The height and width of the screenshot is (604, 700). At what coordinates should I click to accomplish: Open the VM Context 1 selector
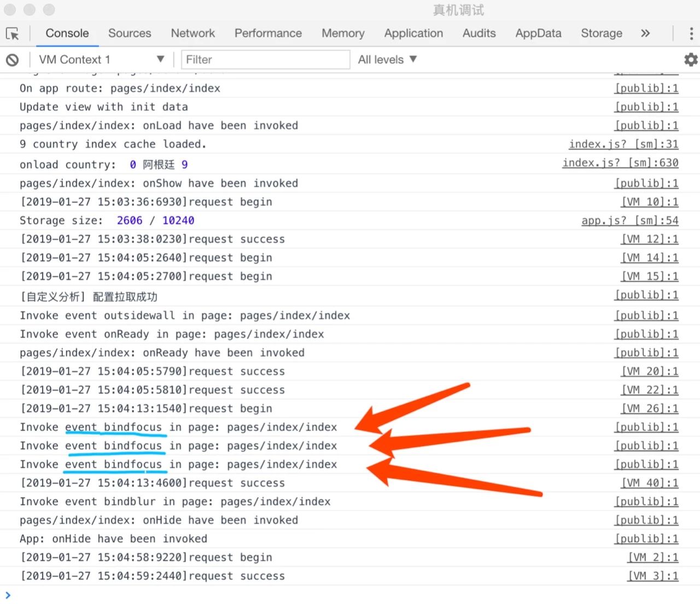pyautogui.click(x=101, y=60)
